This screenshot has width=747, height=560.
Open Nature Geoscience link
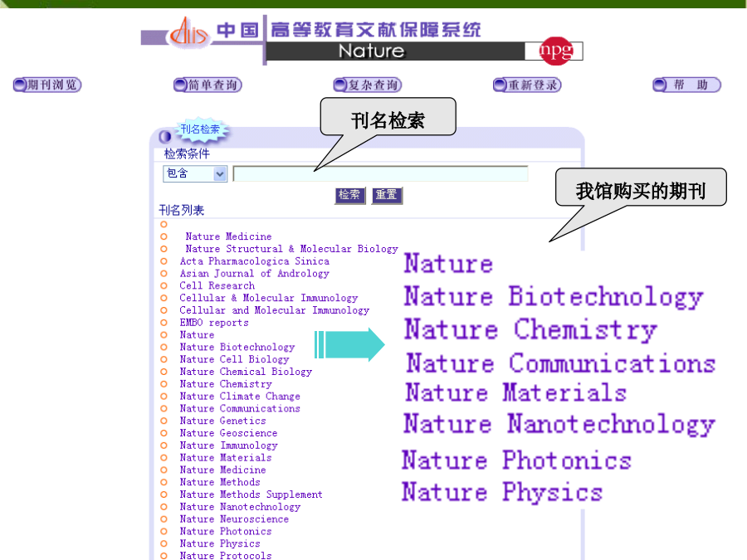click(x=229, y=433)
